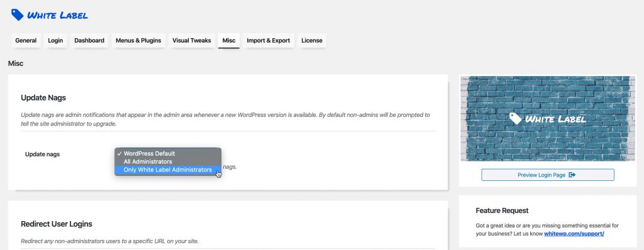Open the General tab
Screen dimensions: 644x250
[x=26, y=41]
